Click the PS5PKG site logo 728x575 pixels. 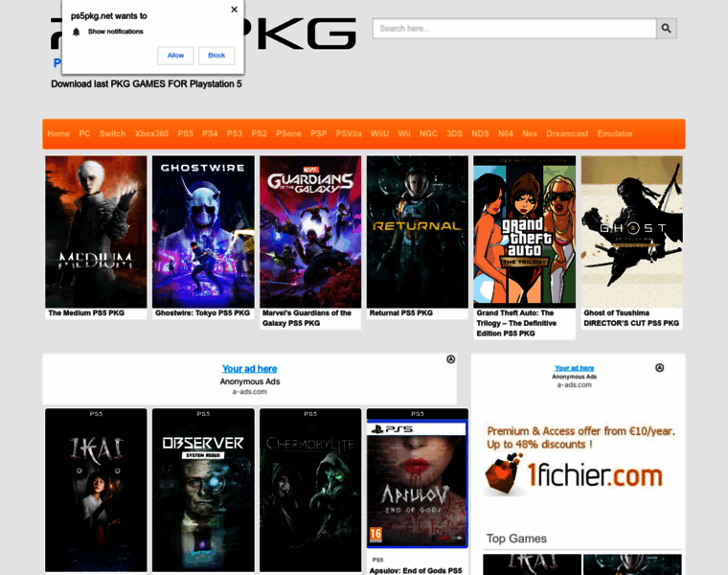pos(203,34)
